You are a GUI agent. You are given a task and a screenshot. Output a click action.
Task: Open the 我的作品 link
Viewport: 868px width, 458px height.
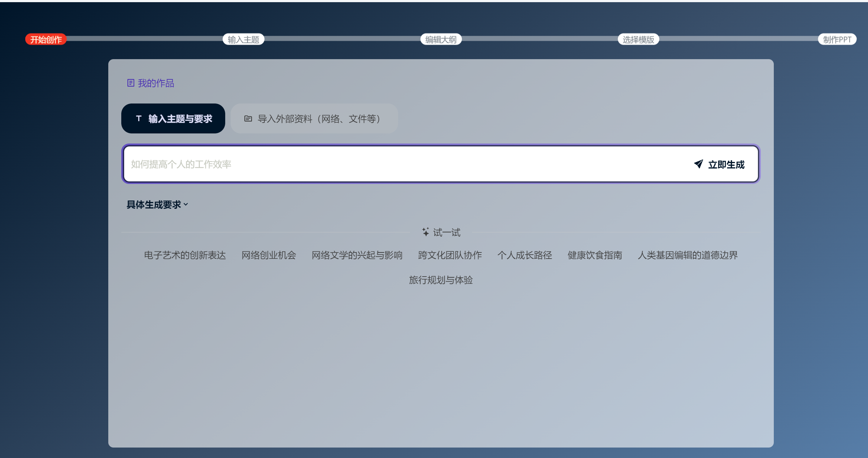click(156, 83)
